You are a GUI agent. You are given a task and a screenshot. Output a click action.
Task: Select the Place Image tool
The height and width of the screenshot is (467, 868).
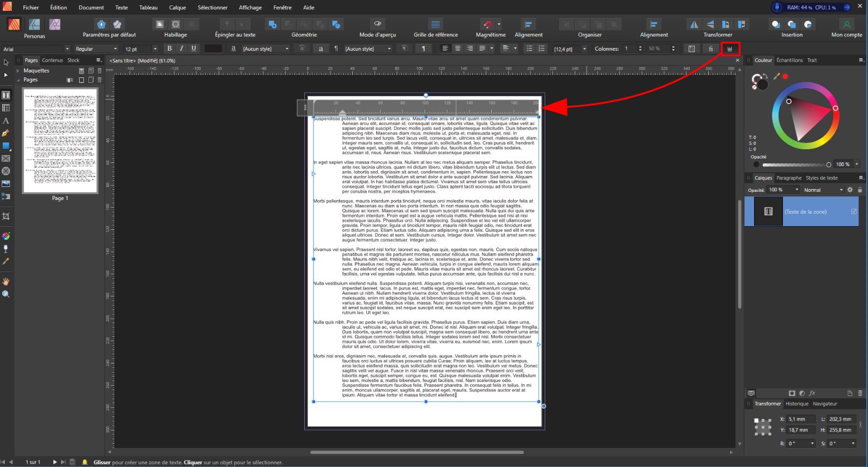coord(6,184)
